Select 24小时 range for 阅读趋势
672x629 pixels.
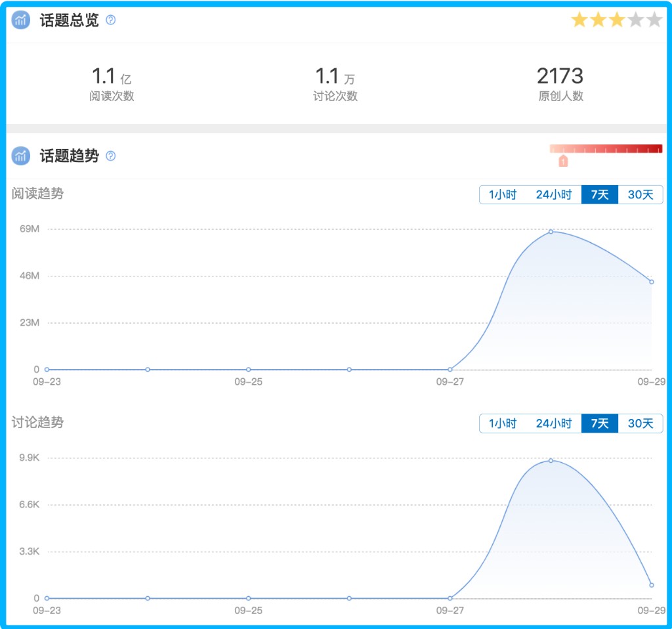click(553, 195)
